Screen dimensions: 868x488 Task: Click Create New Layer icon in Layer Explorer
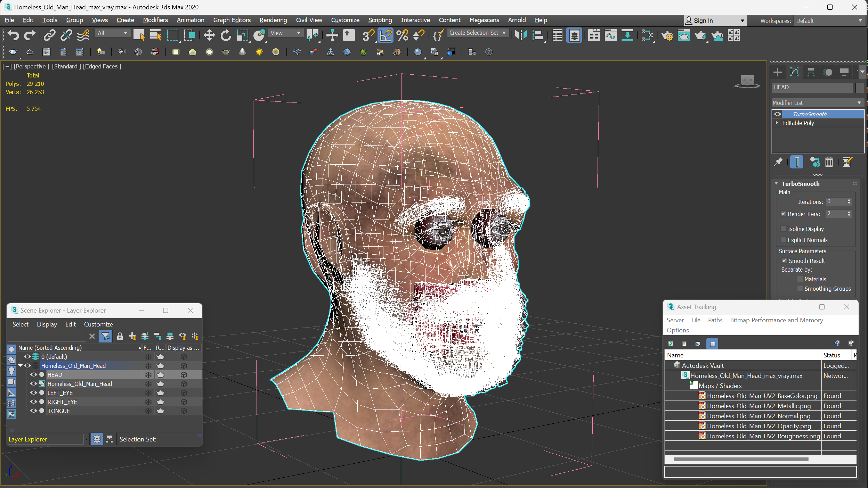[x=132, y=336]
